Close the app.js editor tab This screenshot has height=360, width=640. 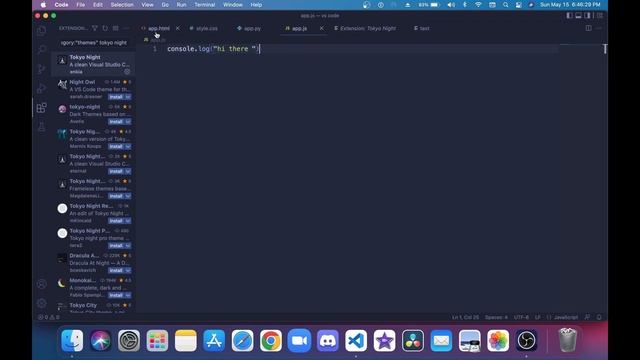coord(322,28)
